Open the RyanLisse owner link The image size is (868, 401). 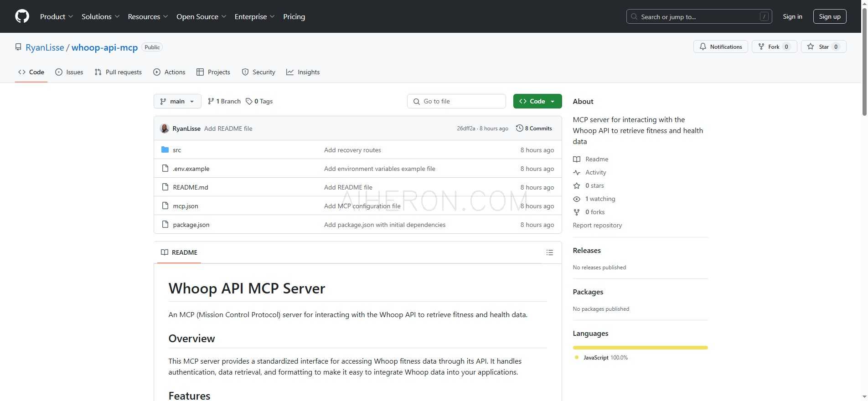tap(45, 47)
